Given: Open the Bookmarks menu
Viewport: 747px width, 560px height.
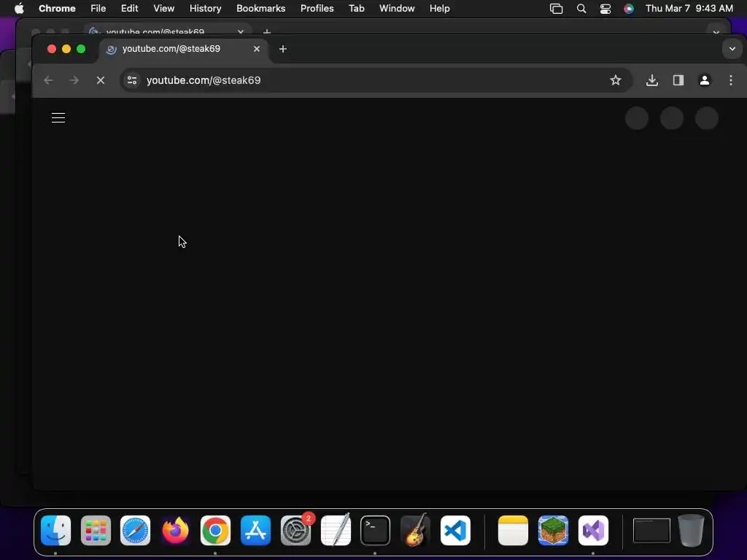Looking at the screenshot, I should [x=261, y=9].
